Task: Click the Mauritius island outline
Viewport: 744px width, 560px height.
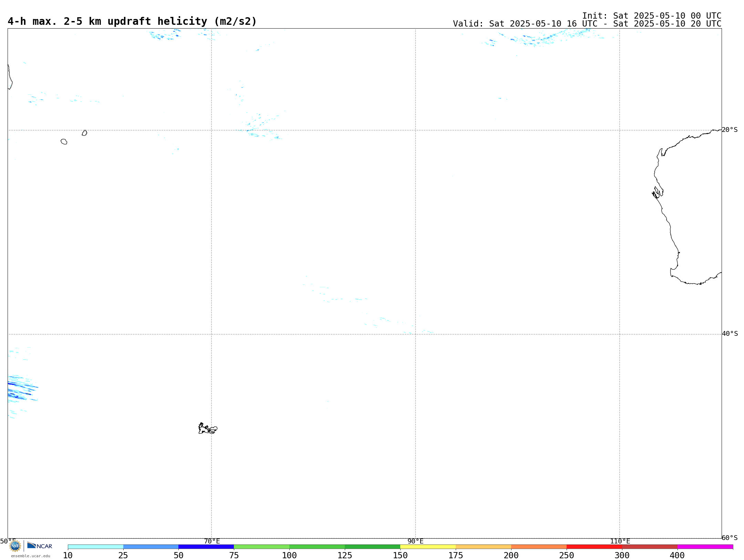Action: tap(84, 133)
